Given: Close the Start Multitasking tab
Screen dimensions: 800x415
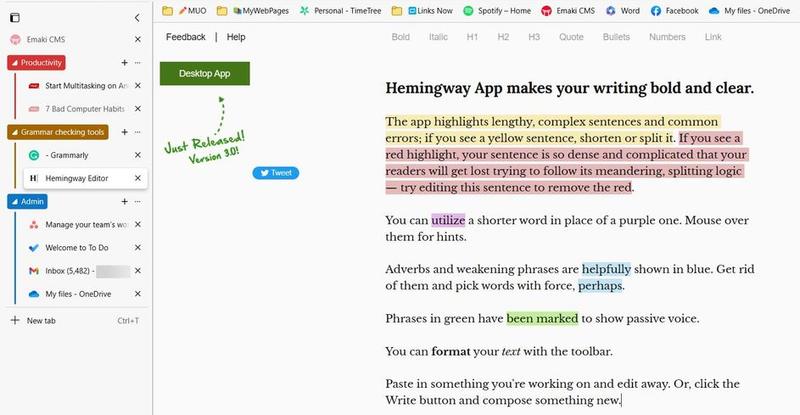Looking at the screenshot, I should click(138, 86).
